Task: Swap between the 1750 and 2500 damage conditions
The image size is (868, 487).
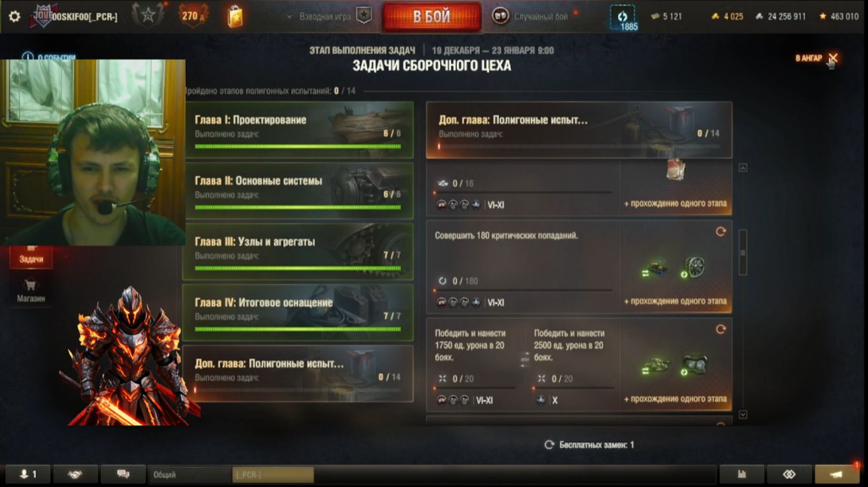Action: tap(524, 359)
